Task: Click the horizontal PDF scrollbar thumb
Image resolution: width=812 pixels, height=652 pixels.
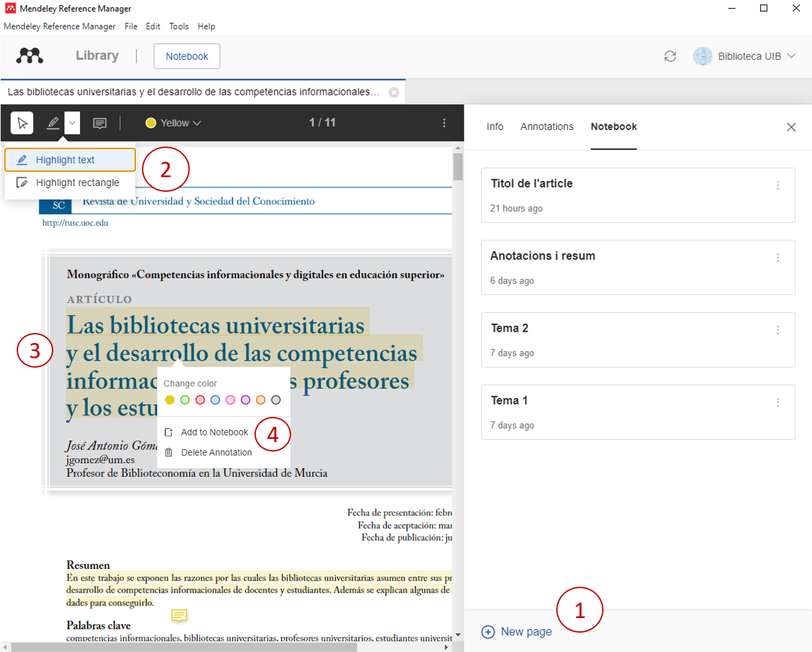Action: click(x=183, y=646)
